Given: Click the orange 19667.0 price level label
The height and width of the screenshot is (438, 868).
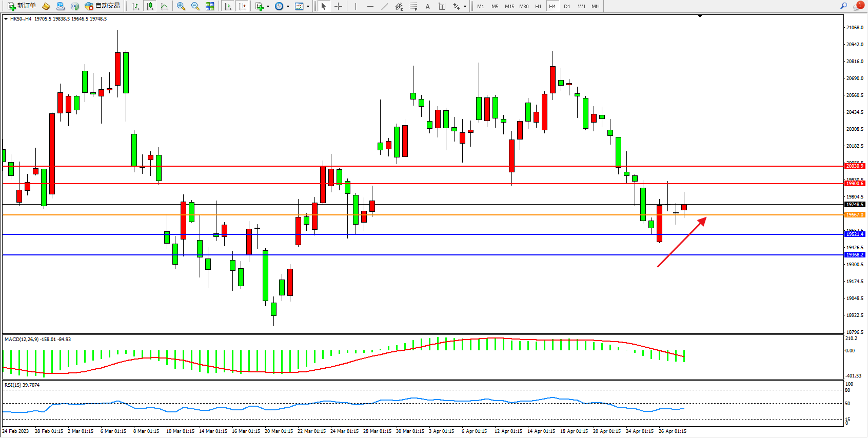Looking at the screenshot, I should tap(855, 215).
